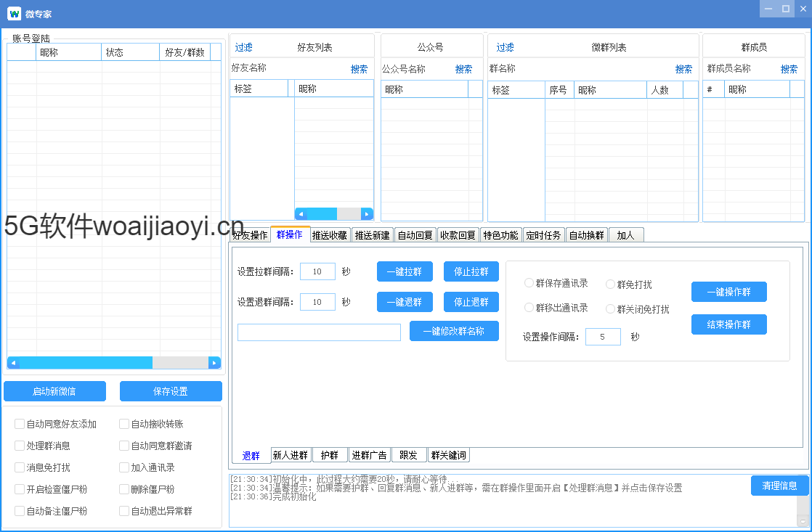Switch to 加人 tab
Image resolution: width=812 pixels, height=532 pixels.
point(625,235)
